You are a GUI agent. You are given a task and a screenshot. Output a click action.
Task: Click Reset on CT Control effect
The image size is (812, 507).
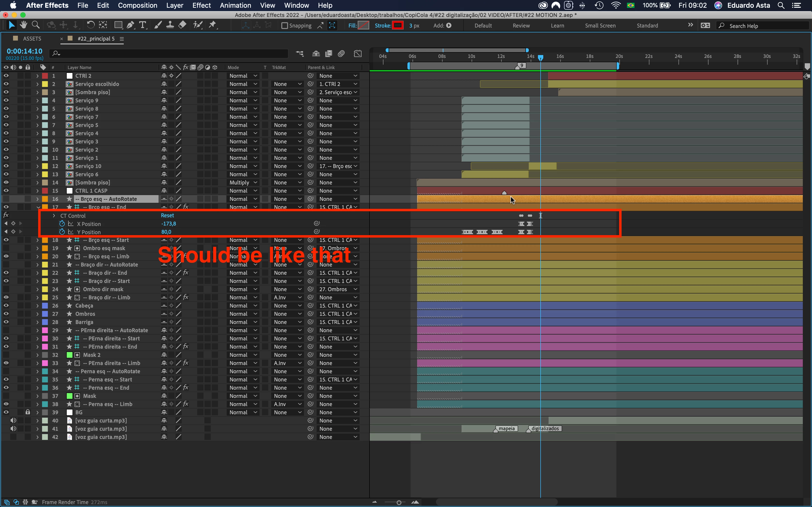pos(167,216)
